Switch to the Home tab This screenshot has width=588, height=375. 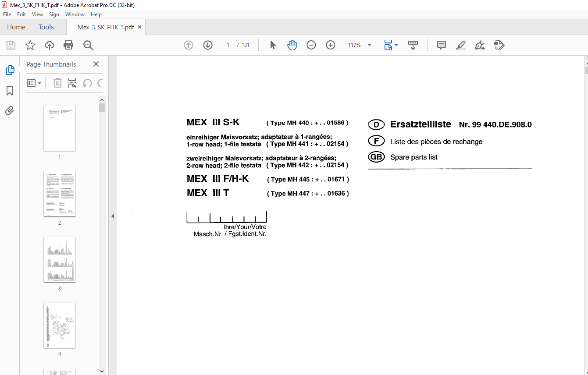[x=16, y=27]
